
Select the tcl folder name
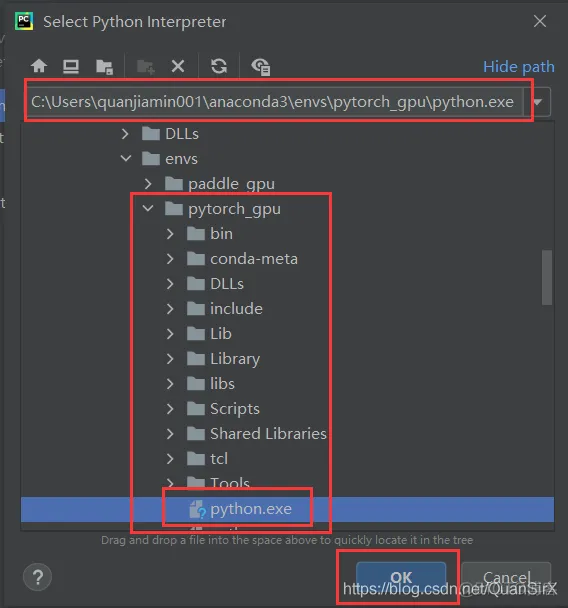(x=219, y=459)
